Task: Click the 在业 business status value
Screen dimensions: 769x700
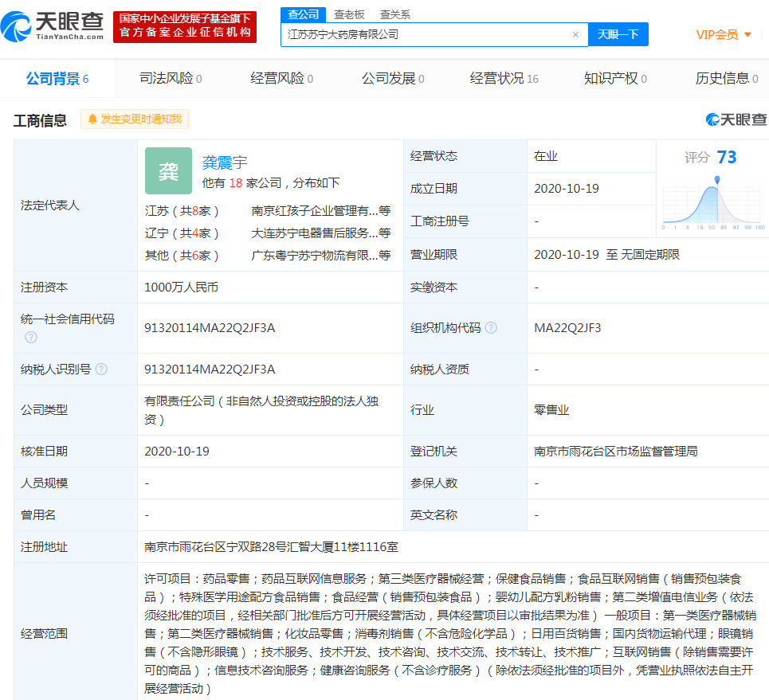Action: click(546, 156)
